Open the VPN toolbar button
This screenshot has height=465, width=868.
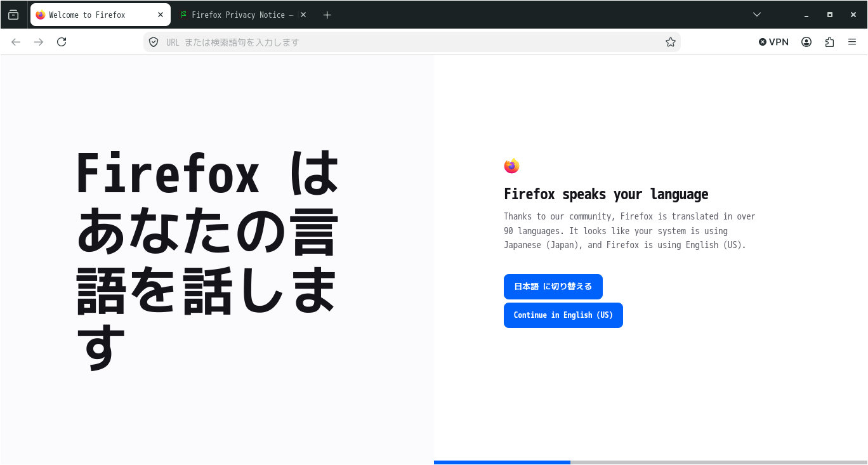pyautogui.click(x=773, y=42)
